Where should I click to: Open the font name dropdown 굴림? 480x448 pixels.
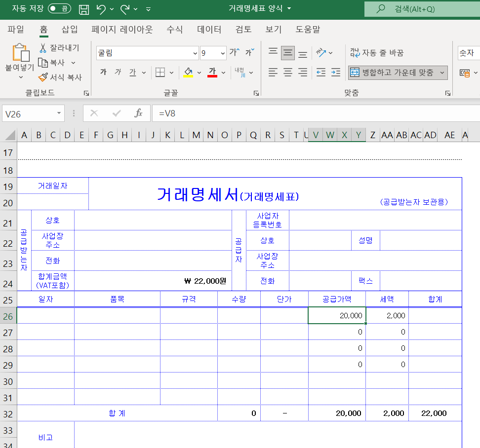click(195, 53)
